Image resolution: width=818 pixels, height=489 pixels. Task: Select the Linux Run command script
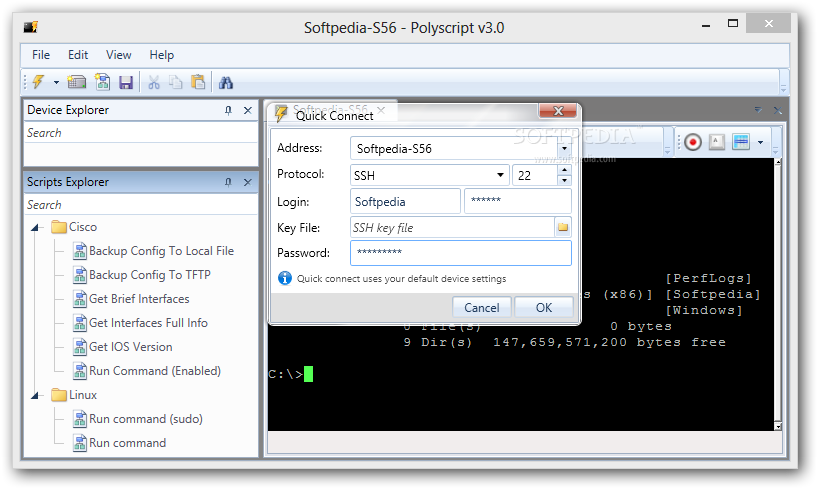119,443
